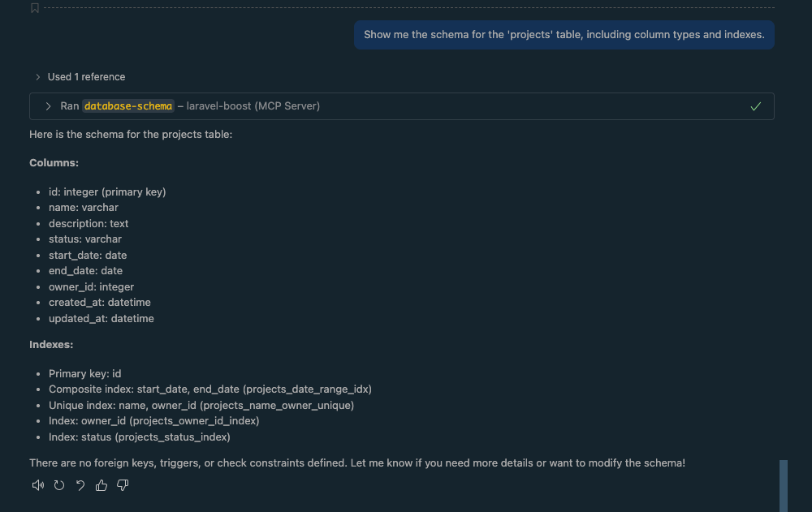Image resolution: width=812 pixels, height=512 pixels.
Task: Click the green success checkmark on the tool run
Action: tap(755, 105)
